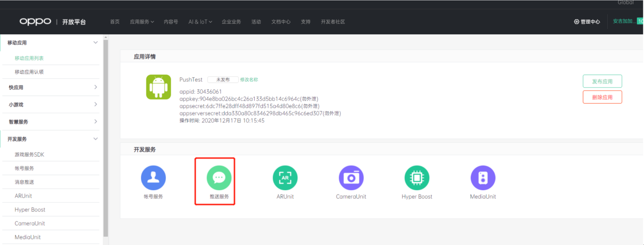Viewport: 644px width, 245px height.
Task: Click the sidebar vertical scrollbar
Action: [106, 138]
